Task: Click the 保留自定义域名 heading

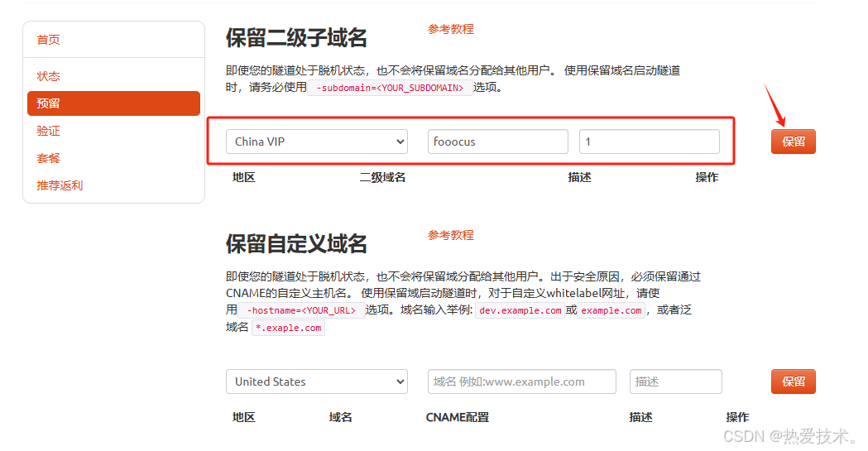Action: 296,244
